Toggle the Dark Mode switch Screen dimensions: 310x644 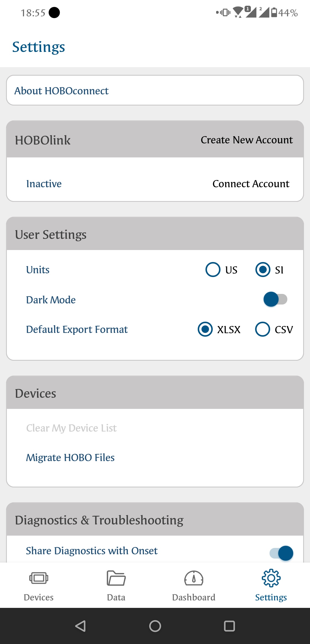(x=275, y=299)
